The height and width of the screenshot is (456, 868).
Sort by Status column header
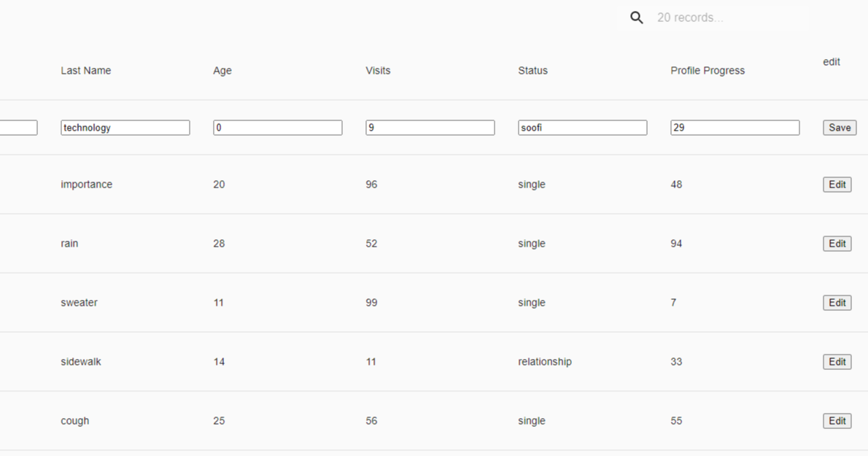point(532,71)
